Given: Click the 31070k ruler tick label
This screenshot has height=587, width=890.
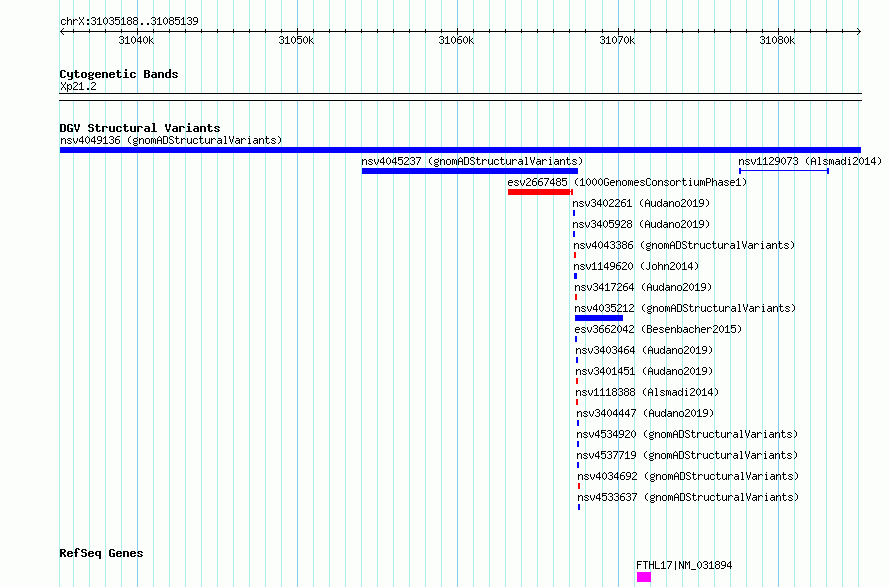Looking at the screenshot, I should (617, 40).
